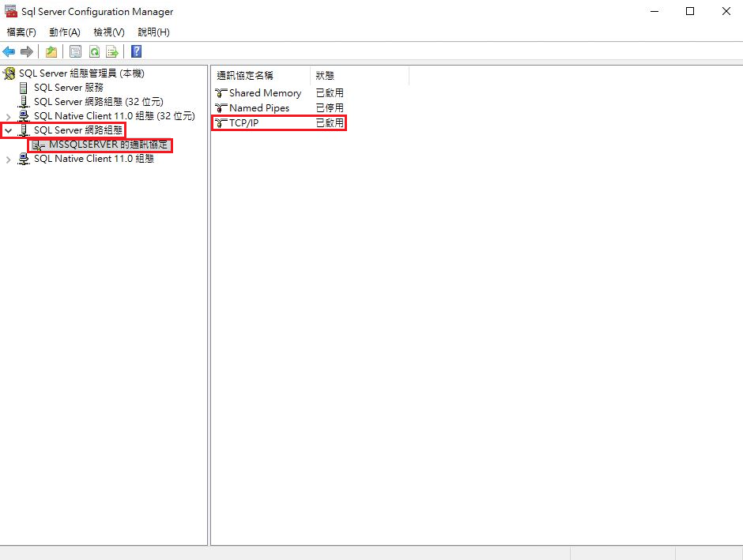Viewport: 743px width, 560px height.
Task: Select the SQL Native Client 11.0 組態 label
Action: 94,159
